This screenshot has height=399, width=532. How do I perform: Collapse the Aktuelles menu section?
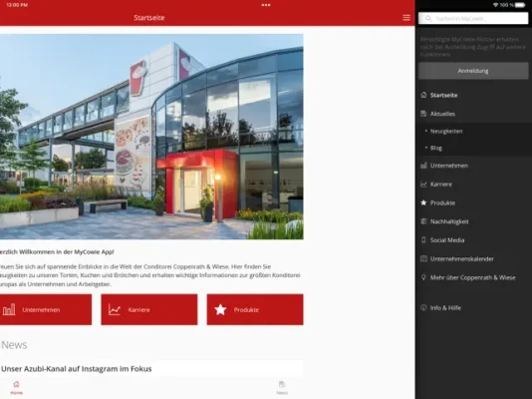473,114
